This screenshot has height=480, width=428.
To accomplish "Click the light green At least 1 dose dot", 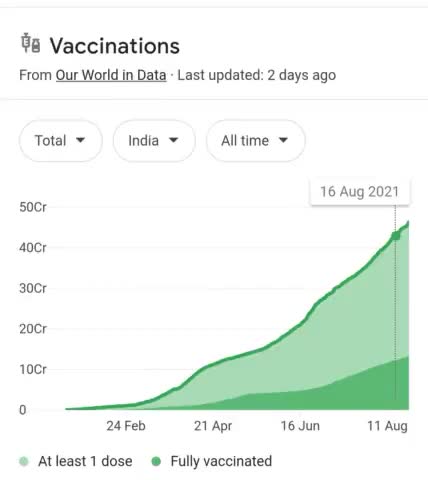I will [24, 462].
